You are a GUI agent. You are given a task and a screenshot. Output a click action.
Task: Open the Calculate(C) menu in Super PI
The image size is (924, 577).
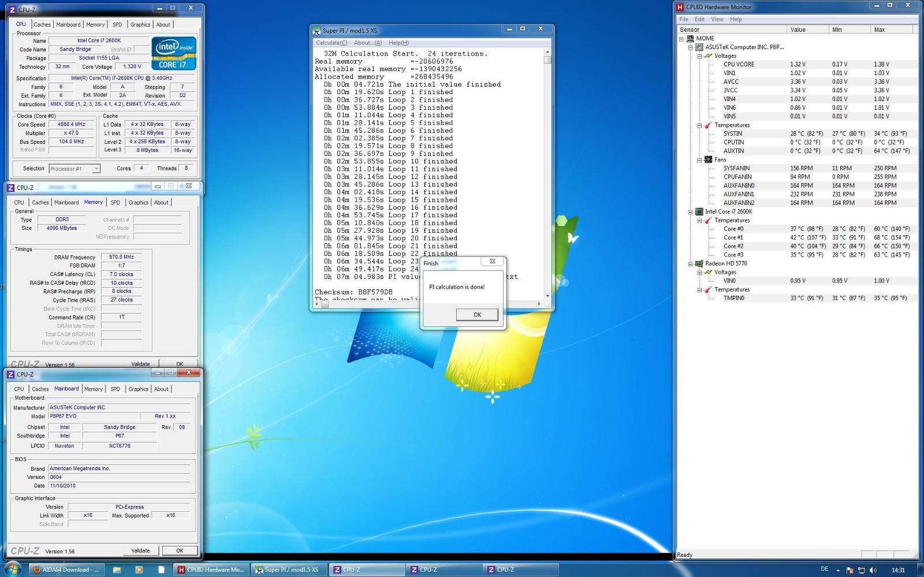coord(331,43)
